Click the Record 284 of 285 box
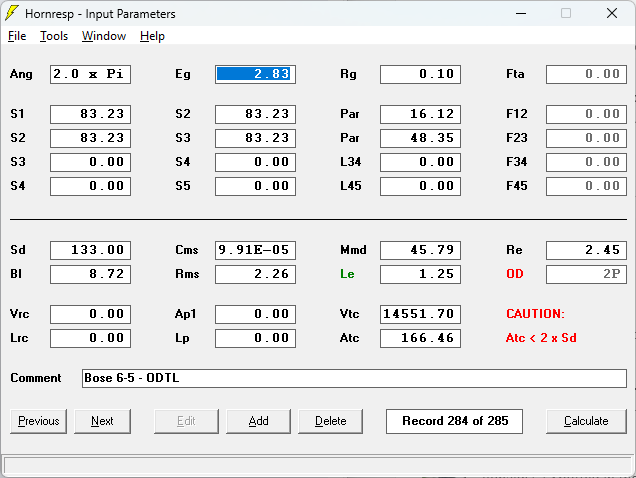This screenshot has width=636, height=478. [x=454, y=421]
